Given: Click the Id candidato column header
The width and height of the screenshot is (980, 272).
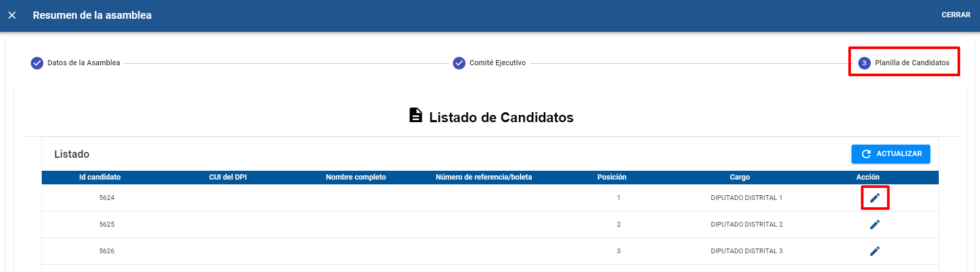Looking at the screenshot, I should point(100,178).
